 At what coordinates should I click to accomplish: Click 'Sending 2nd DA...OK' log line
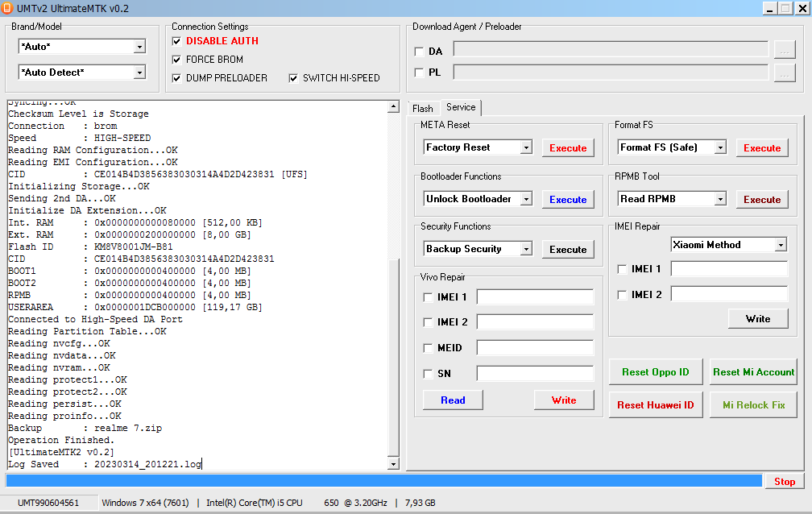coord(61,198)
